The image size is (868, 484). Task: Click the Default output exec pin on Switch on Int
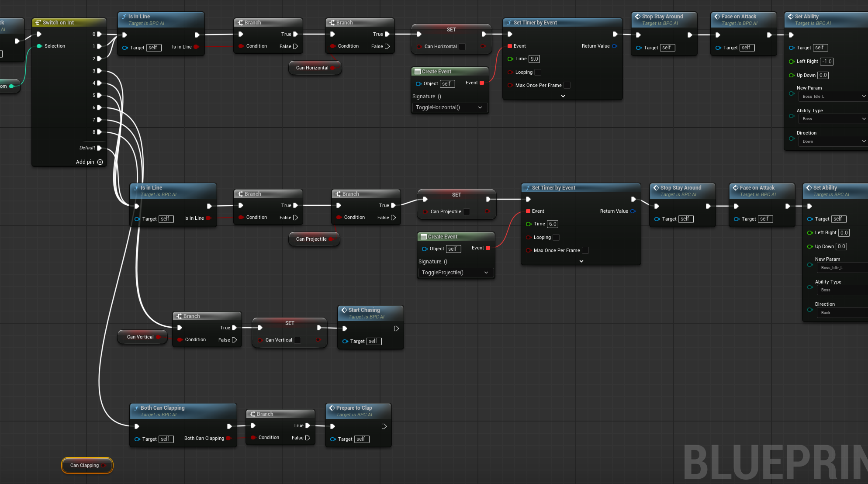click(x=99, y=148)
